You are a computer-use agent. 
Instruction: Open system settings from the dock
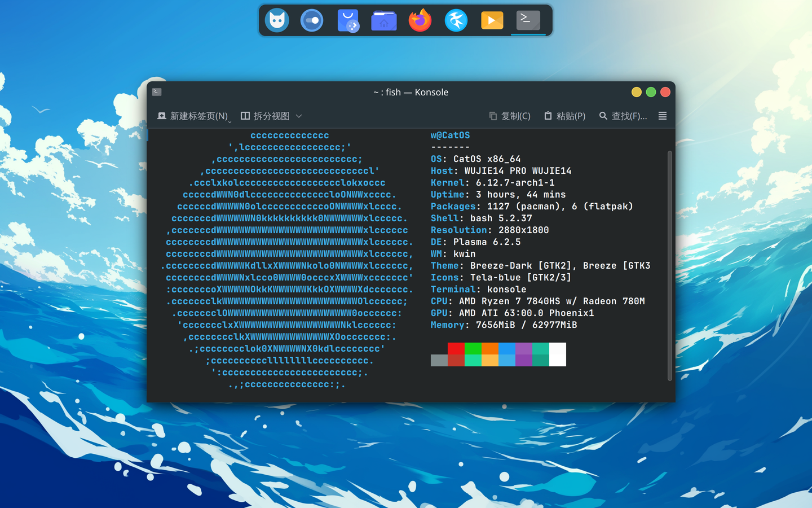(312, 20)
